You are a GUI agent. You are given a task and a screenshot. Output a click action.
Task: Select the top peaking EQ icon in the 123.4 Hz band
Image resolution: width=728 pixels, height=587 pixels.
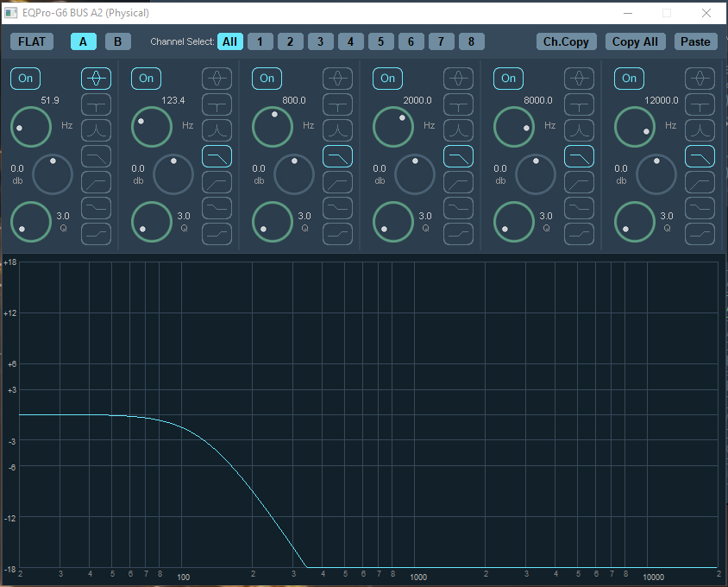[x=217, y=79]
